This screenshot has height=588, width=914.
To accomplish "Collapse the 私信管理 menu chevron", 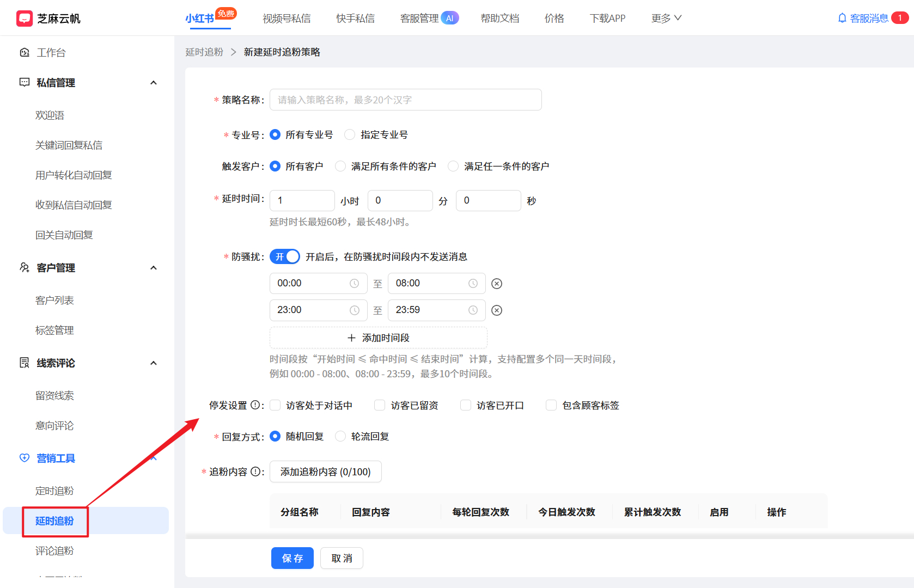I will [154, 83].
